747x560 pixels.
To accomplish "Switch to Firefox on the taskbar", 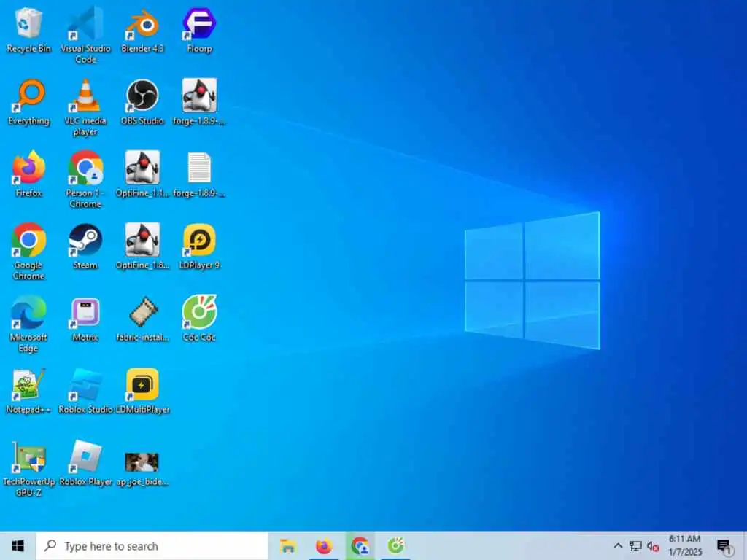I will (324, 545).
